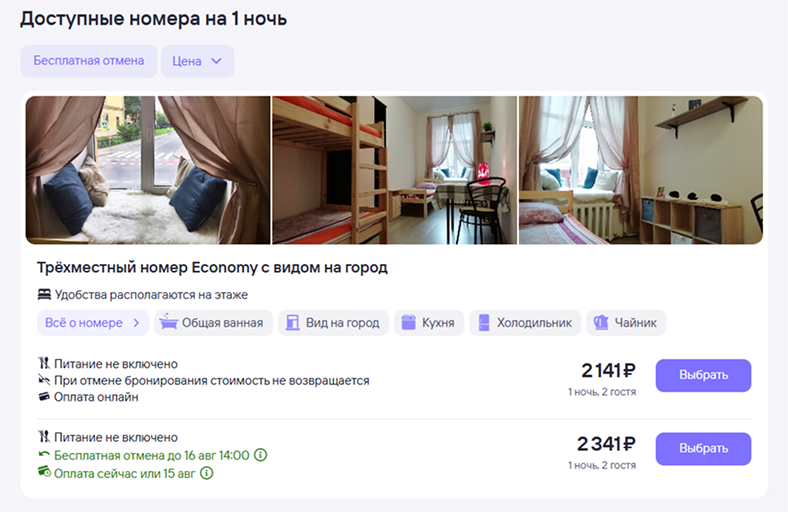The width and height of the screenshot is (788, 512).
Task: Toggle the Бесплатная отмена filter chip
Action: (x=89, y=61)
